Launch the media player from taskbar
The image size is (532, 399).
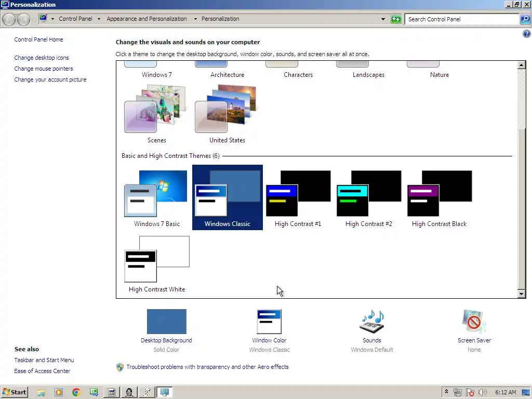(59, 393)
